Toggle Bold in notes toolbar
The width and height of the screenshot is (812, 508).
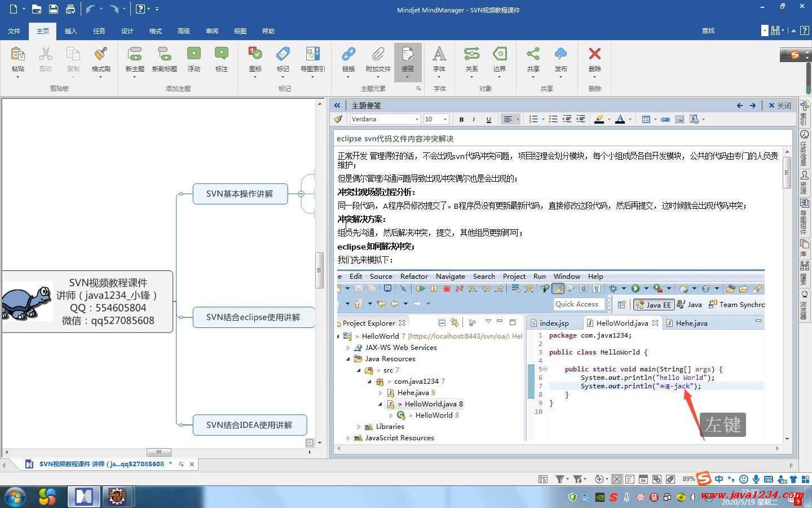point(461,119)
